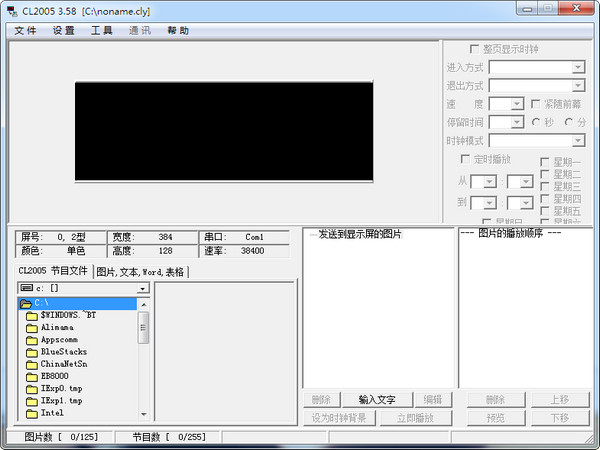Open the 帮助 menu

point(178,31)
